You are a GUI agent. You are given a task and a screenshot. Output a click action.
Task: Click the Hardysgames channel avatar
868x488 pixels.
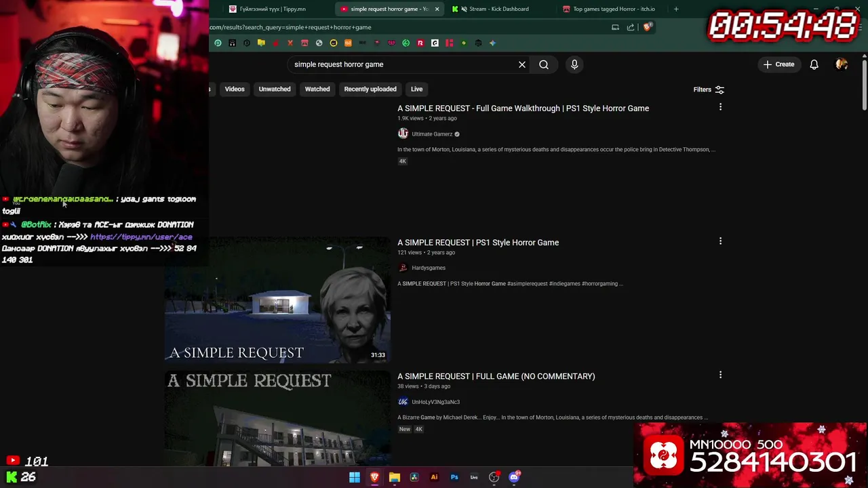coord(403,268)
